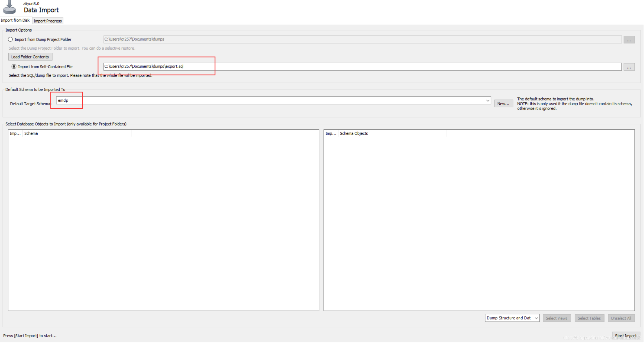Viewport: 644px width, 343px height.
Task: Click Select Views button
Action: [x=556, y=318]
